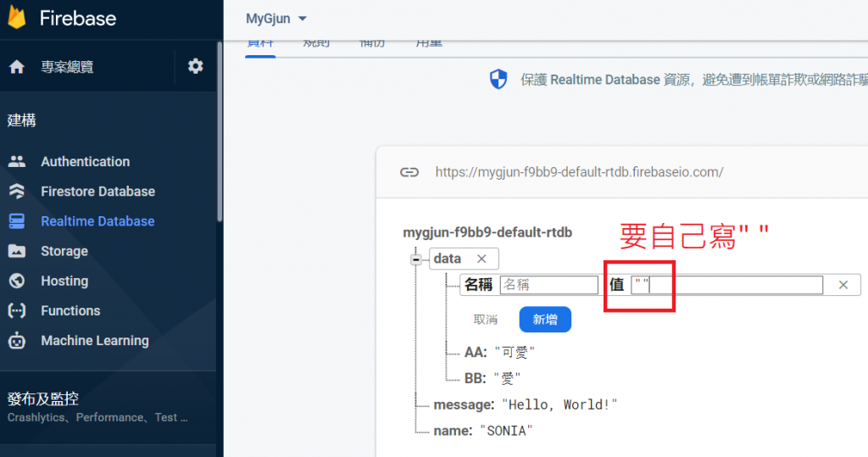This screenshot has height=457, width=868.
Task: Click the AA key in tree
Action: tap(476, 353)
